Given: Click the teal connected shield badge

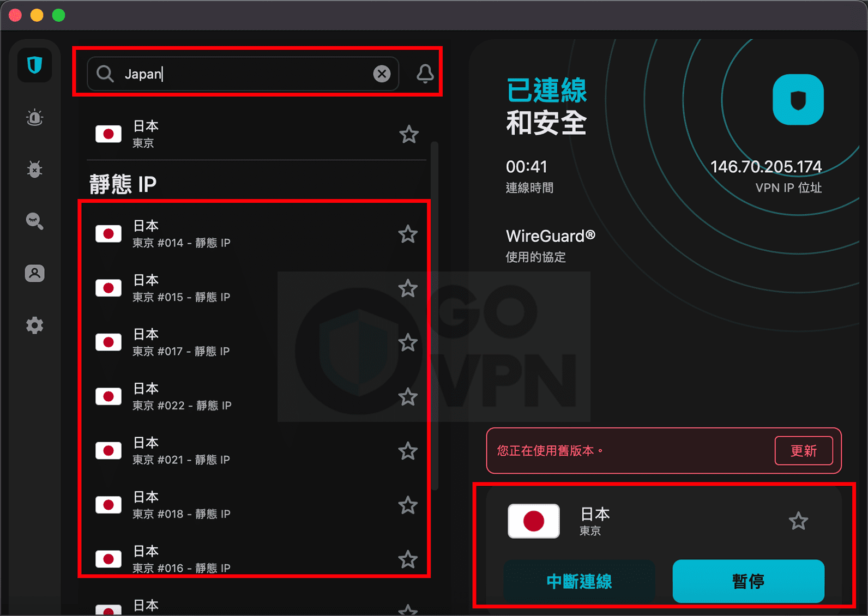Looking at the screenshot, I should click(798, 100).
